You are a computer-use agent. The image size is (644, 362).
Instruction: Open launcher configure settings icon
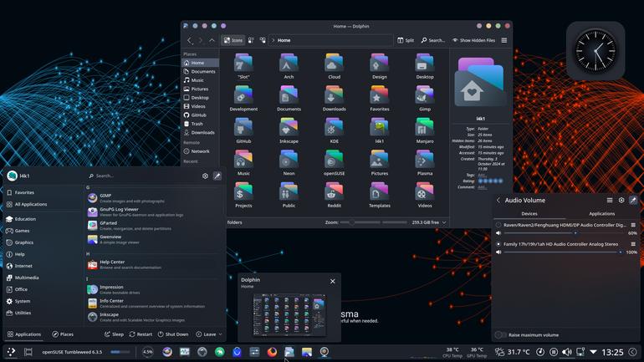coord(205,176)
